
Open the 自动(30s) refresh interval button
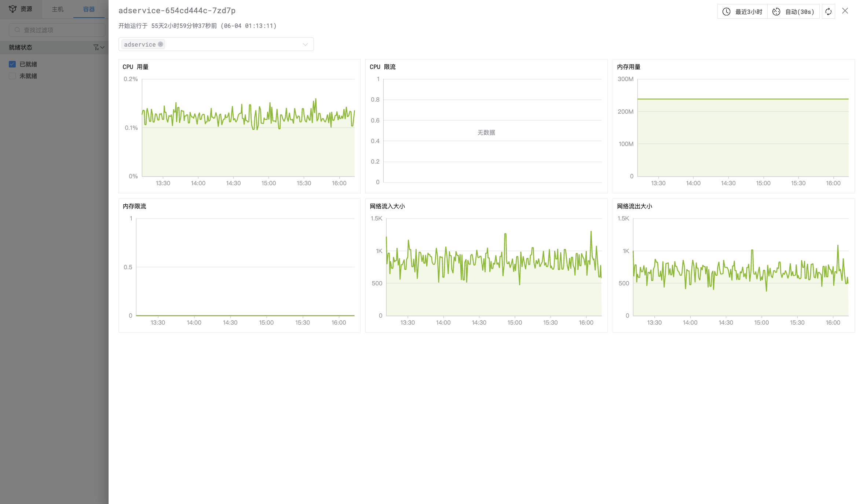pyautogui.click(x=799, y=12)
